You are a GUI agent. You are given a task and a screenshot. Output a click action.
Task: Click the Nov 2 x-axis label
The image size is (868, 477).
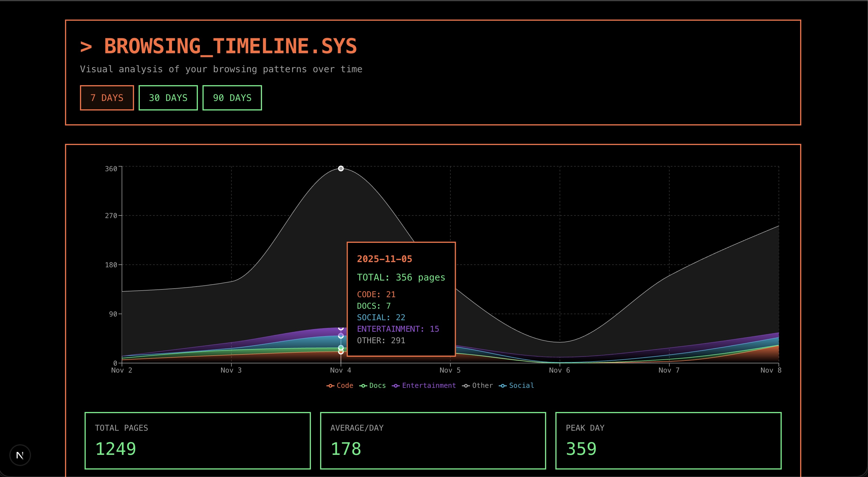pyautogui.click(x=122, y=370)
